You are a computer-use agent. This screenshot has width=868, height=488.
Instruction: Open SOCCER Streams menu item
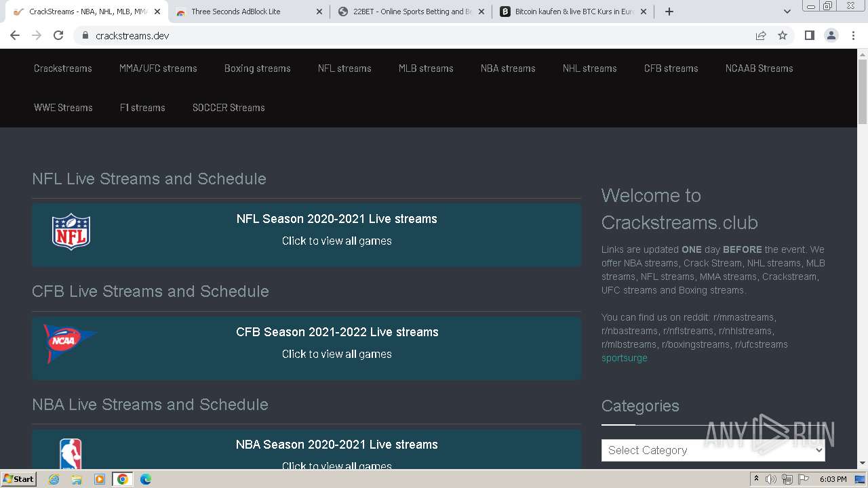229,108
